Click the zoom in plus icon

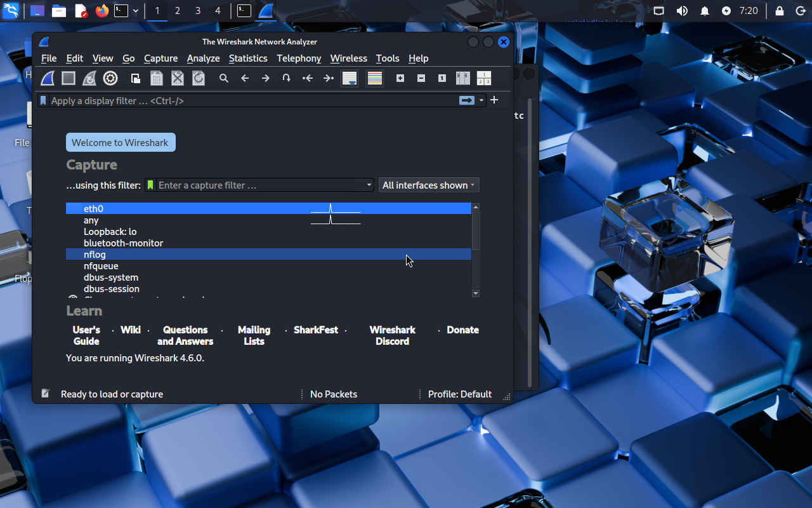400,78
